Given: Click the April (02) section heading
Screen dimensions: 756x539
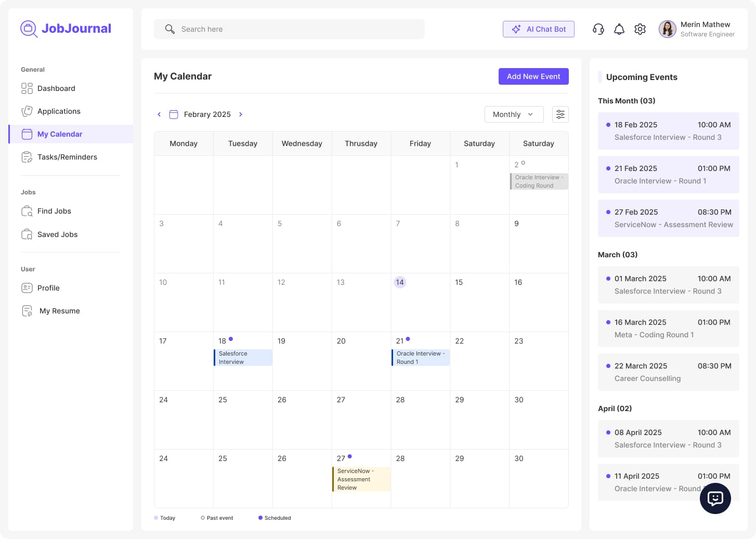Looking at the screenshot, I should click(x=615, y=409).
